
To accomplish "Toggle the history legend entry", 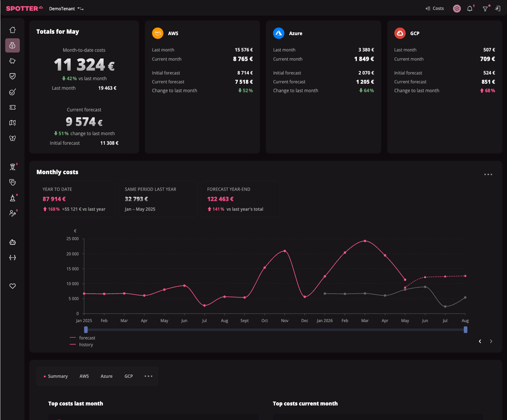I will tap(82, 345).
